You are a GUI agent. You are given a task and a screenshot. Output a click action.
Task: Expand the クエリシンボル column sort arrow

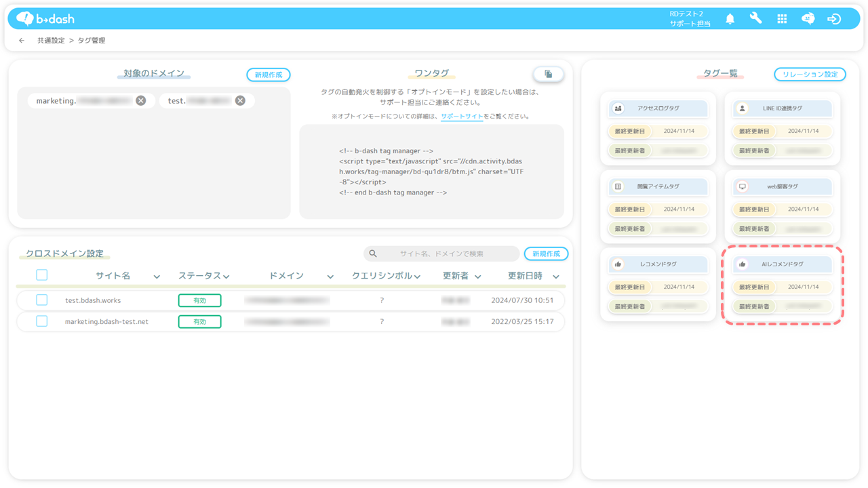(x=418, y=277)
